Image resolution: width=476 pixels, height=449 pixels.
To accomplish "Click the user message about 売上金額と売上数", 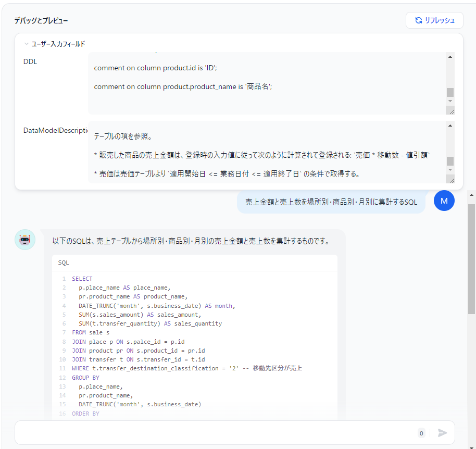I will (331, 202).
